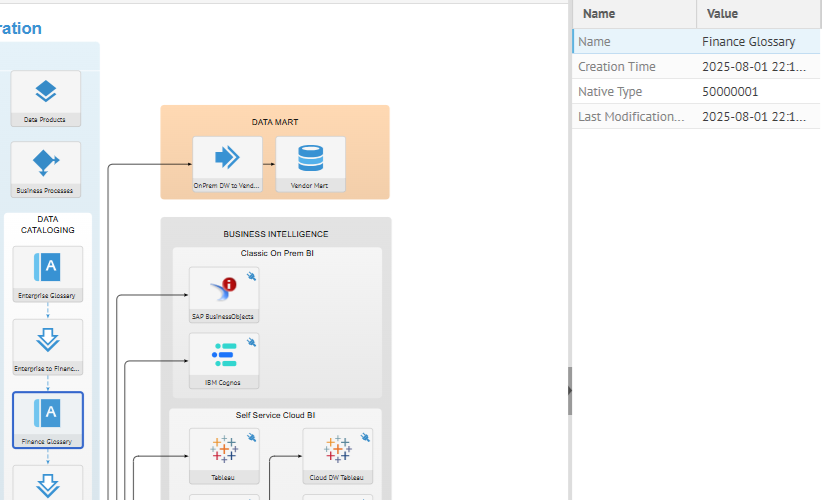Select the Cloud DW Tableau node
This screenshot has width=822, height=500.
pos(337,451)
